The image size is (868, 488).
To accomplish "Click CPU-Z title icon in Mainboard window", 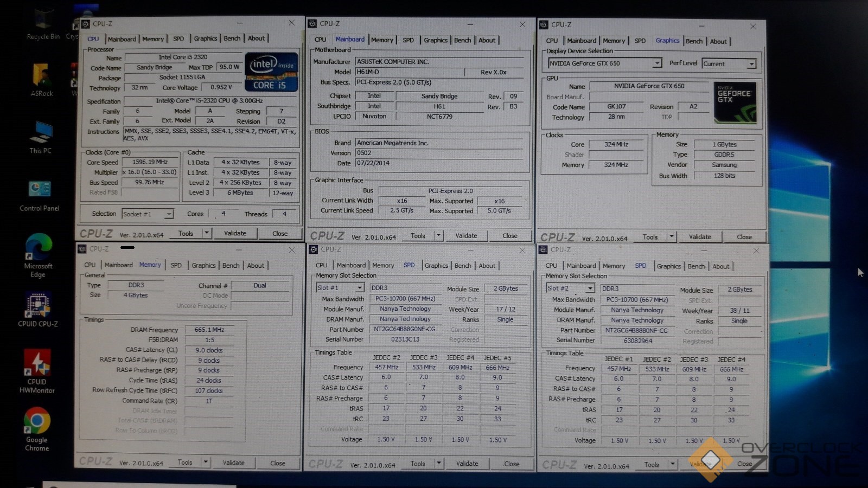I will pos(312,24).
